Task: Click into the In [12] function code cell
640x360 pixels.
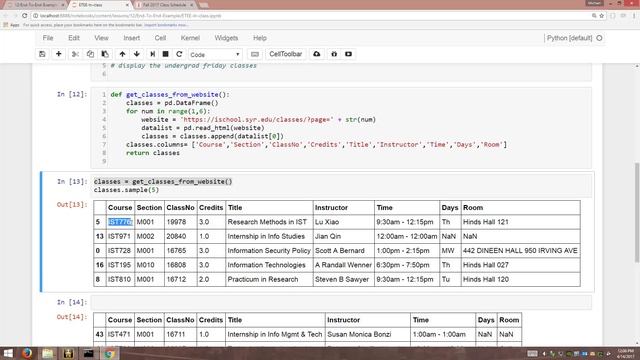Action: tap(341, 127)
